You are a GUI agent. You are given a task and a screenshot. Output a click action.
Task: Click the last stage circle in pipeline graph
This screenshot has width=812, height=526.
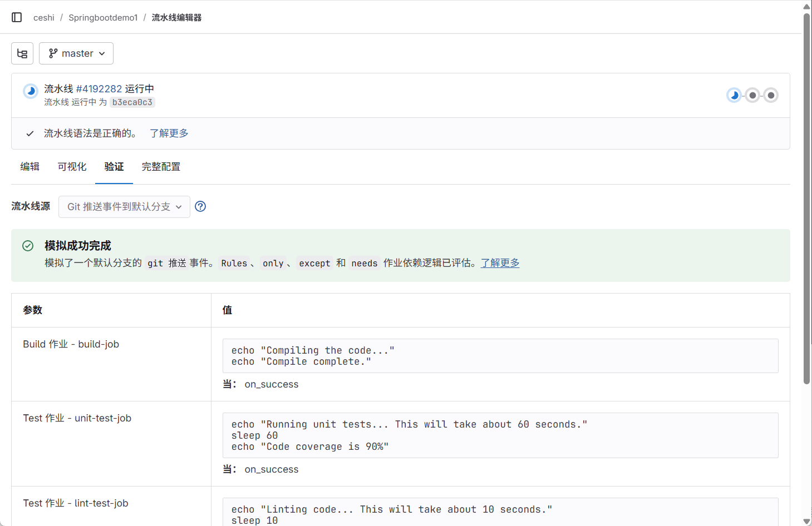[x=771, y=95]
